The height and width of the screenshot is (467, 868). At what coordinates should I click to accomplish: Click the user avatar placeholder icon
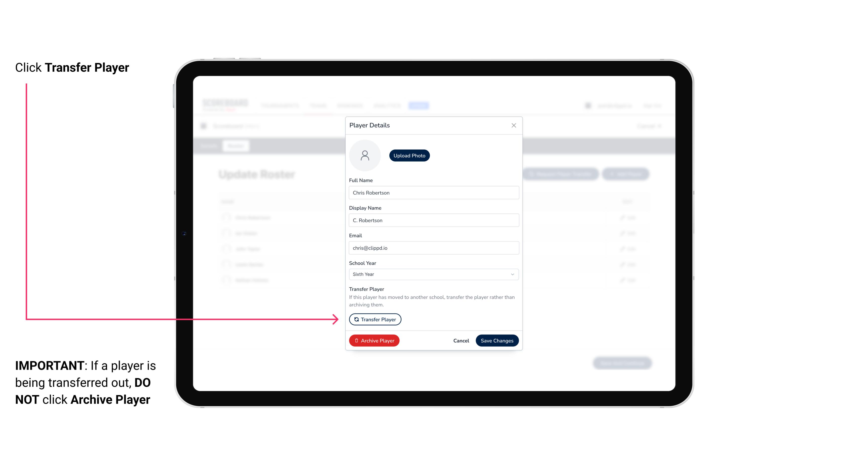(x=365, y=155)
